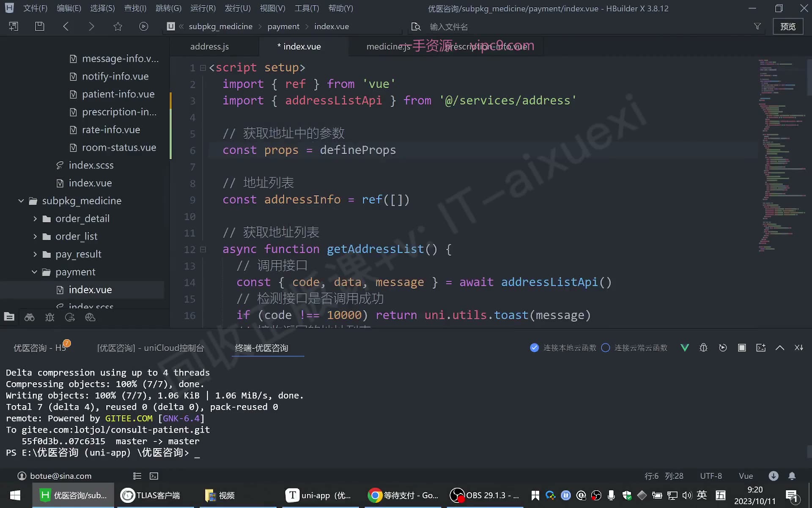Click the UTF-8 encoding in status bar
The width and height of the screenshot is (812, 508).
click(711, 476)
